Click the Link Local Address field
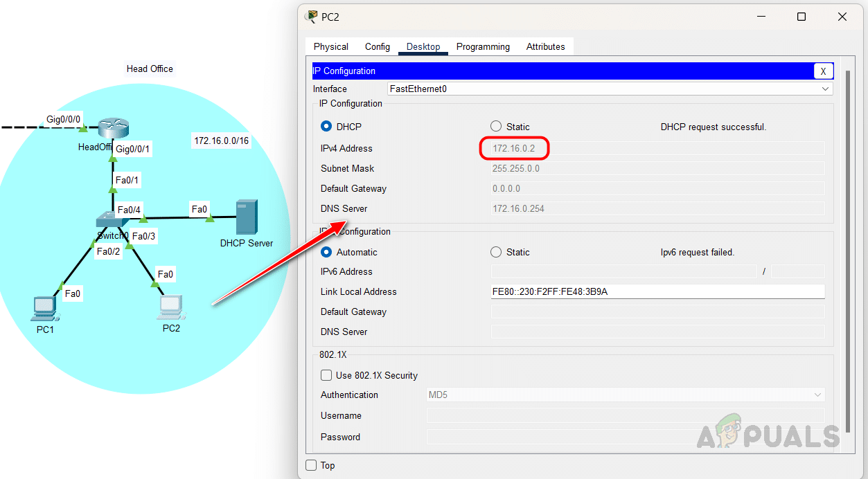The image size is (868, 479). [x=657, y=291]
